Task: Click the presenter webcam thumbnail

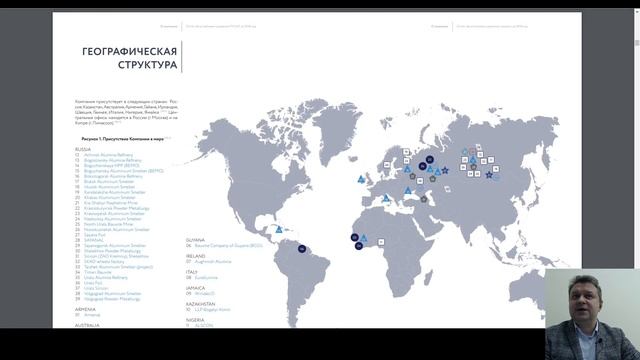Action: (x=592, y=314)
